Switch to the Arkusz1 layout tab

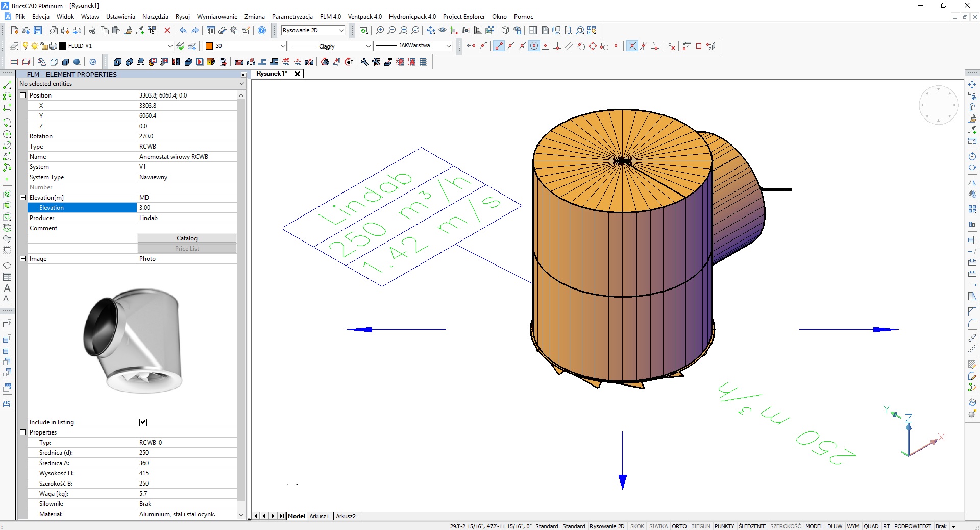pyautogui.click(x=320, y=516)
